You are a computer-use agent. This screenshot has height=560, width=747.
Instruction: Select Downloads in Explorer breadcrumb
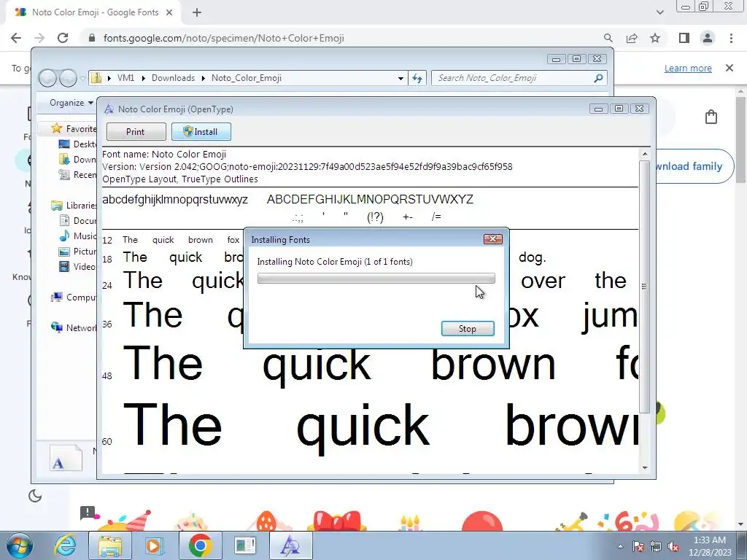(173, 78)
